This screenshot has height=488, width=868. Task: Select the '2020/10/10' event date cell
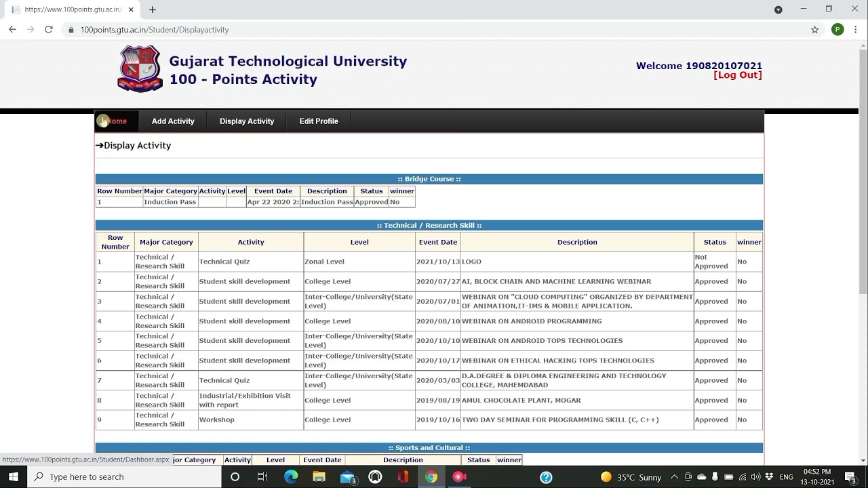[x=438, y=341]
